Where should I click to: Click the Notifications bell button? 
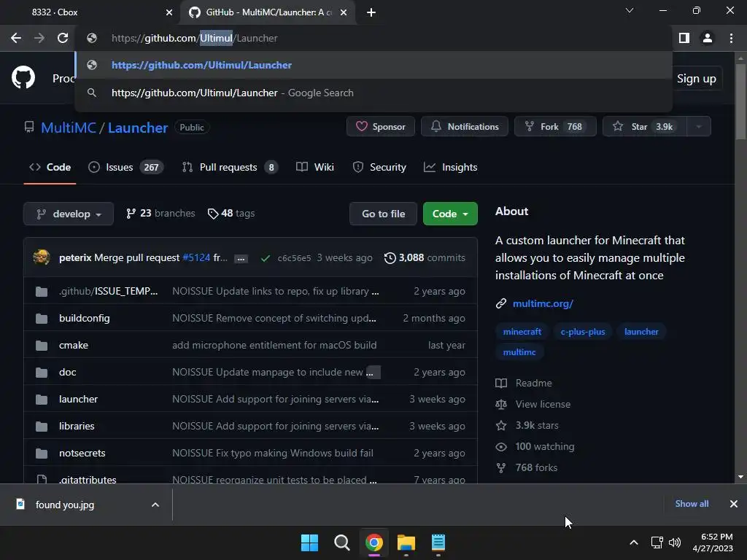click(465, 127)
